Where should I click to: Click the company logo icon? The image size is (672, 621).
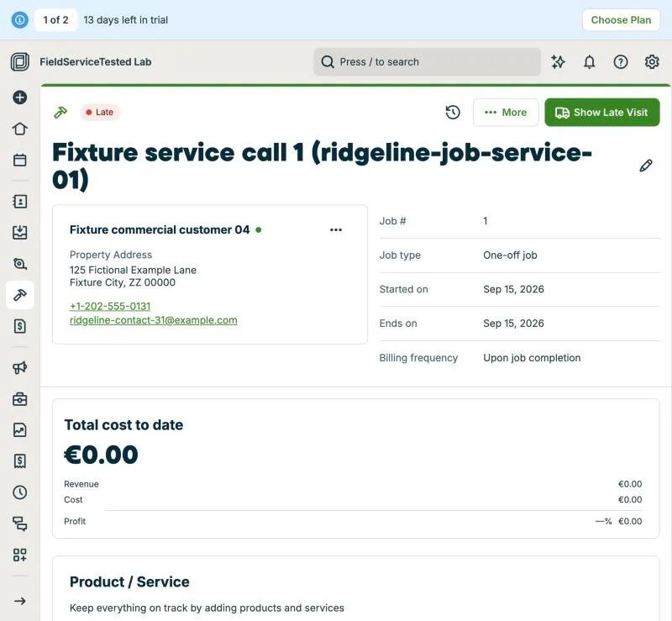click(19, 61)
